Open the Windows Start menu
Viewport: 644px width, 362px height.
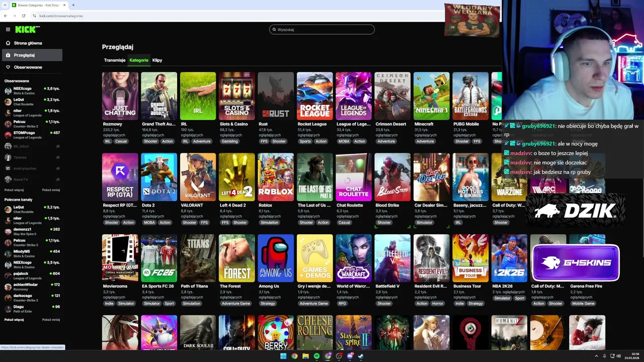[x=283, y=356]
